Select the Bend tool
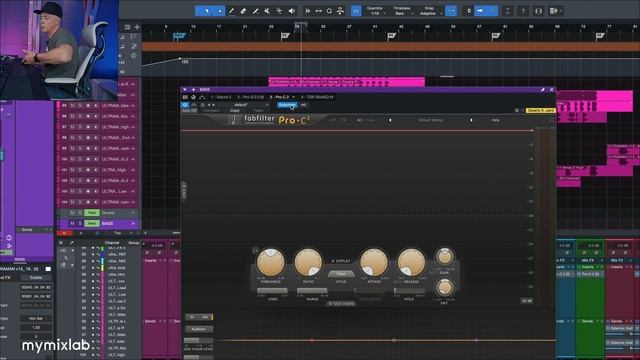 click(279, 11)
